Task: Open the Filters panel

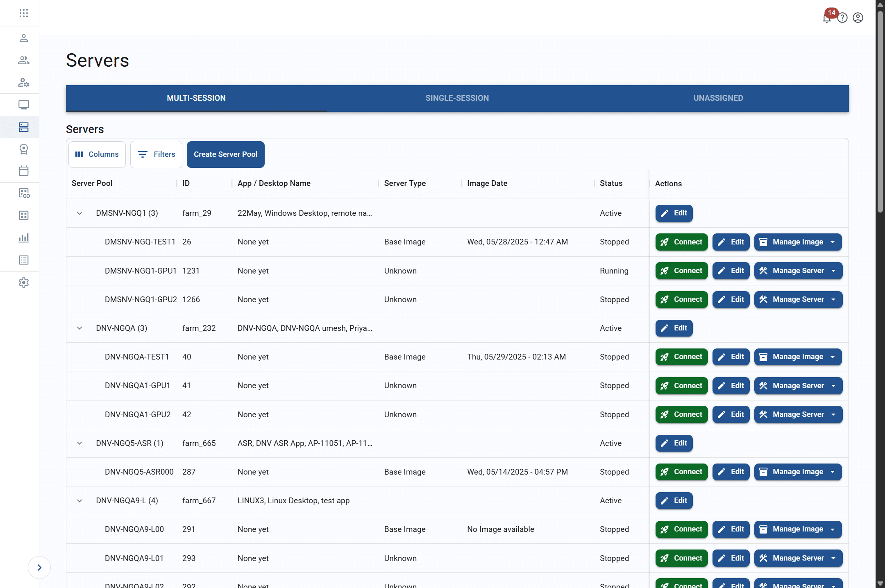Action: 156,154
